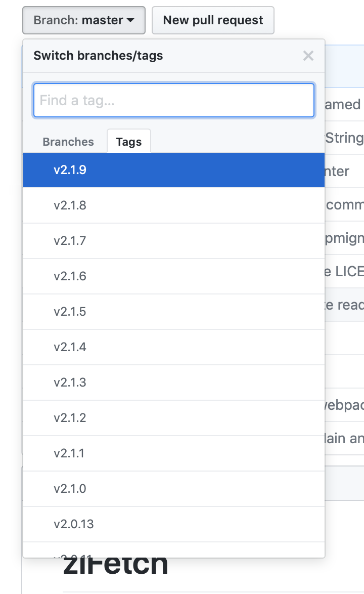Screen dimensions: 364x594
Task: Collapse the Switch branches/tags popup
Action: (x=308, y=56)
